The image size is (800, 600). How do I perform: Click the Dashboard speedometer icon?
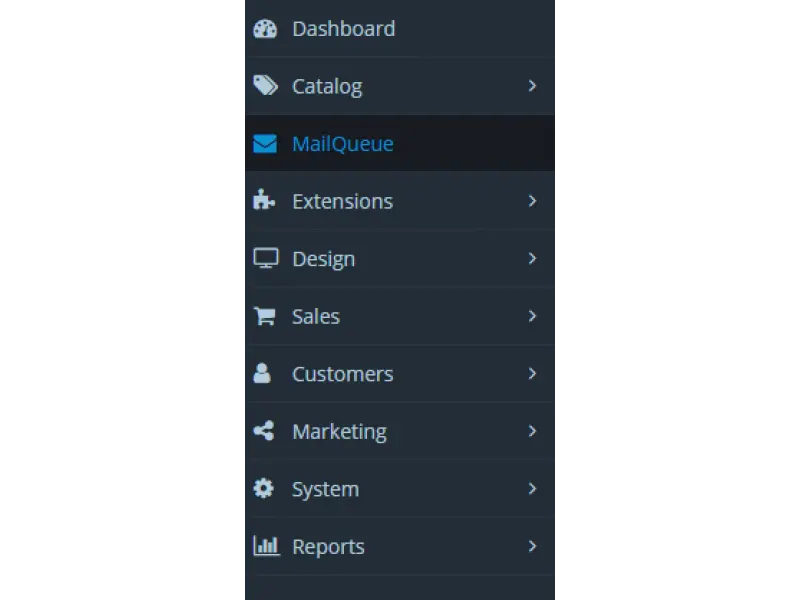(x=265, y=29)
